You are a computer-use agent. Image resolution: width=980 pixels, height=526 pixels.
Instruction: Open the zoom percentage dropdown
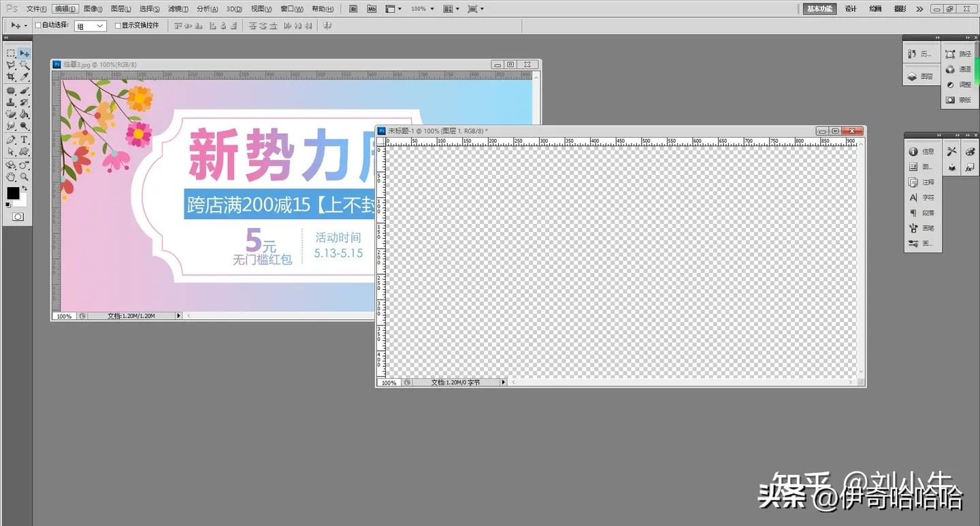tap(431, 8)
